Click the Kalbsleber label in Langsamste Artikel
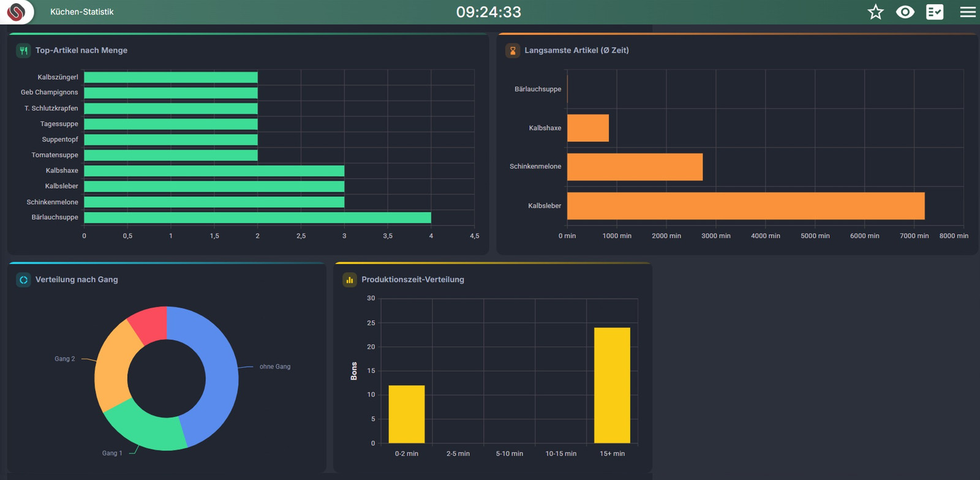This screenshot has height=480, width=980. (x=545, y=206)
